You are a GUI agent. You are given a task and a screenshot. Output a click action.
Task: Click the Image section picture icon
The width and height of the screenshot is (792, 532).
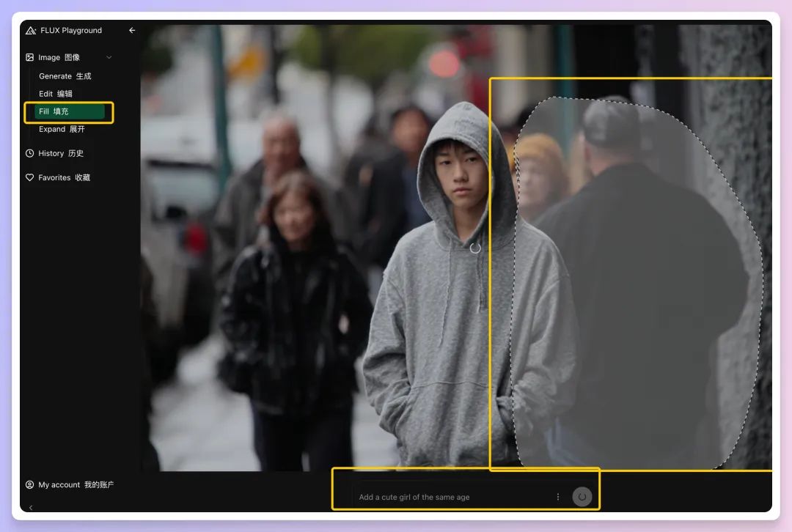pyautogui.click(x=30, y=58)
